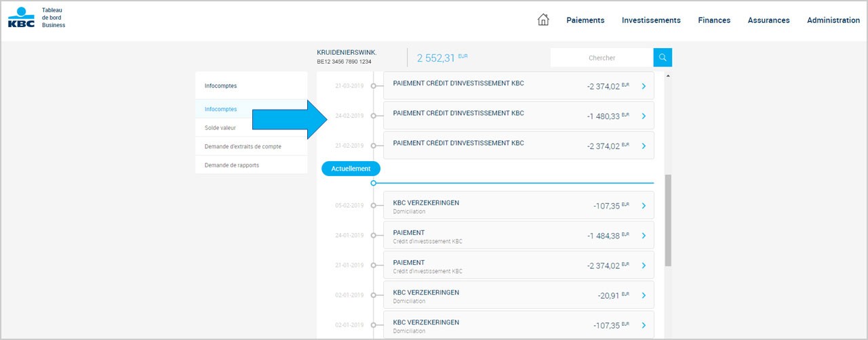Open Demande de rapports
This screenshot has width=868, height=340.
pyautogui.click(x=251, y=165)
